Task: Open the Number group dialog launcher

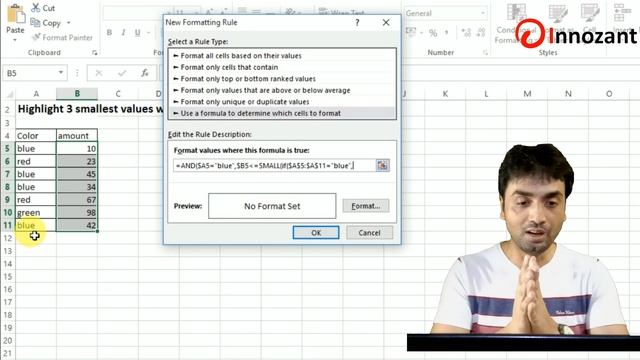Action: coord(485,53)
